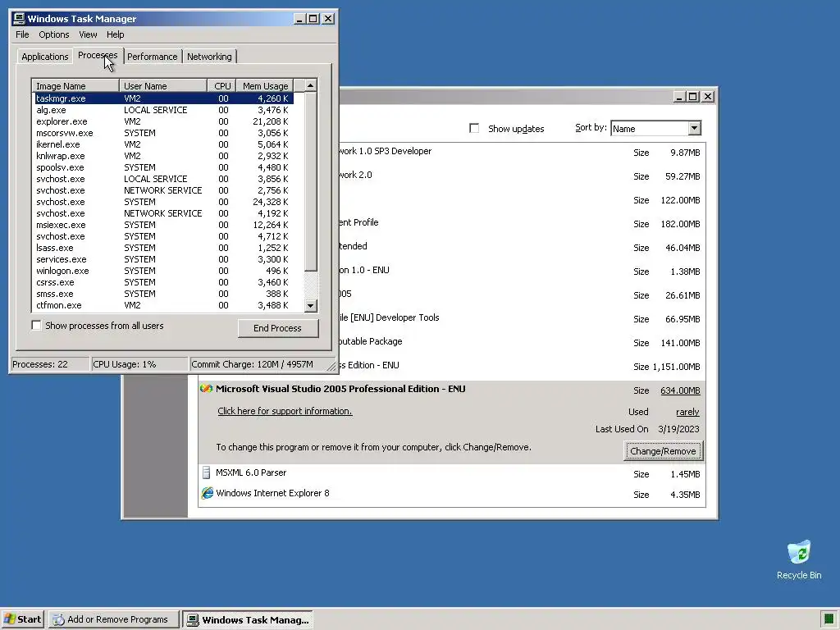Select the Processes tab
This screenshot has height=630, width=840.
98,55
